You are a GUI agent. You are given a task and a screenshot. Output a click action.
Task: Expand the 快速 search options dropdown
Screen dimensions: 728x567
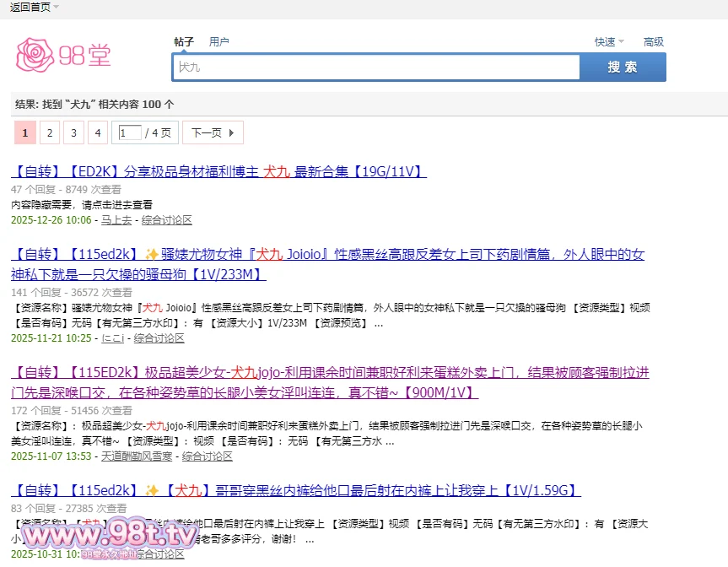pyautogui.click(x=609, y=41)
